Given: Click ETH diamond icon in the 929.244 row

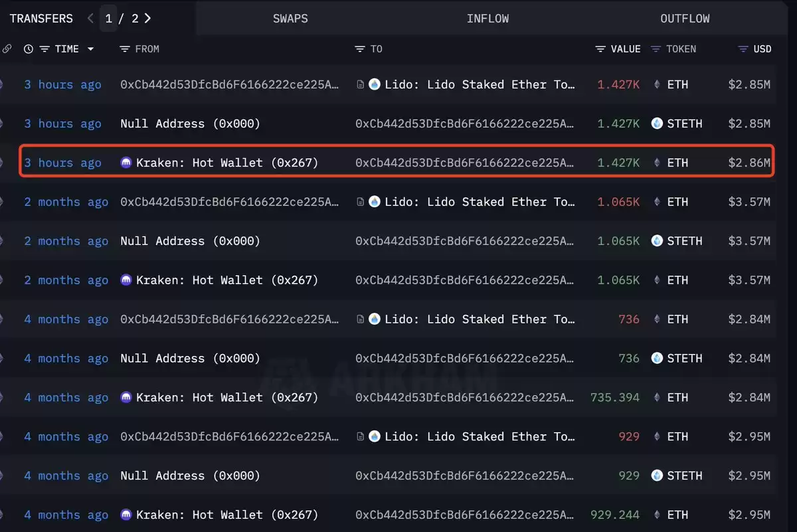Looking at the screenshot, I should [x=658, y=515].
